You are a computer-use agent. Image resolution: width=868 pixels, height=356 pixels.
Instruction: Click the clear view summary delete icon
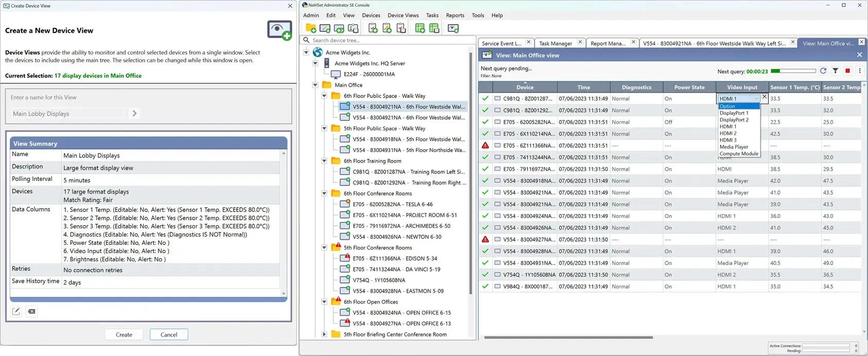click(x=32, y=311)
